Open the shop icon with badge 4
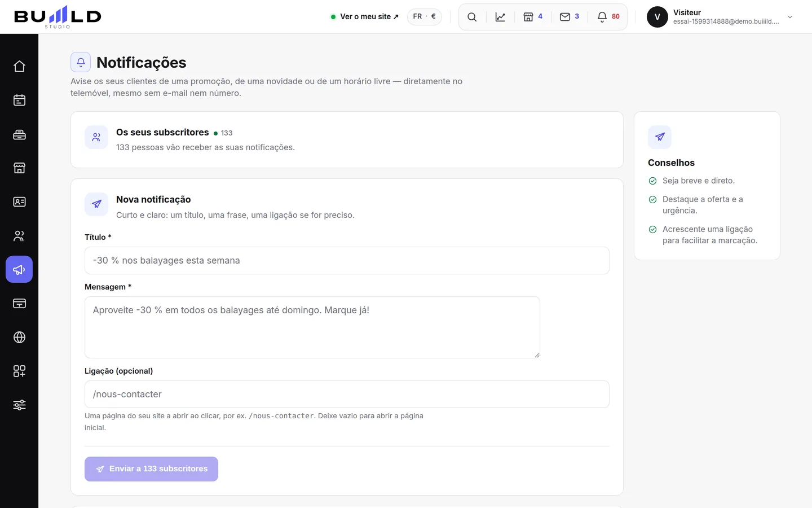This screenshot has height=508, width=812. [x=533, y=17]
